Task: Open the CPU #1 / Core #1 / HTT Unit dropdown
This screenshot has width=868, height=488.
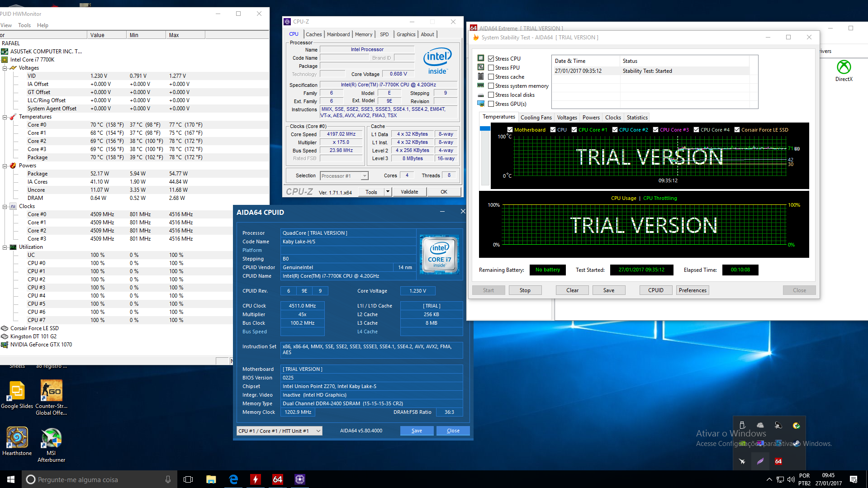Action: (x=280, y=431)
